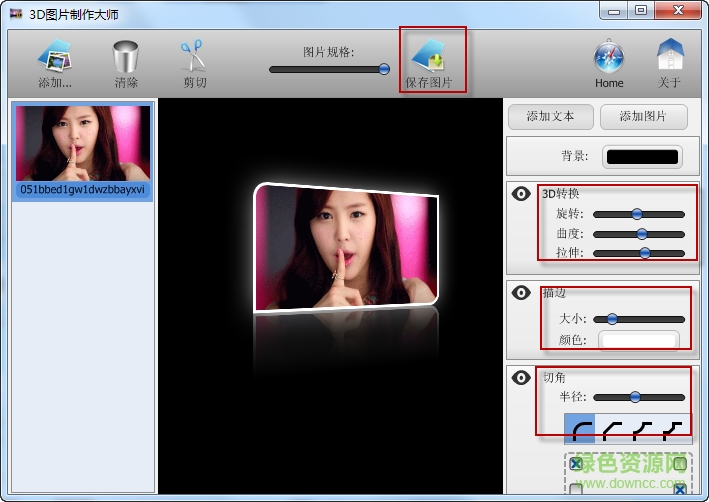Select the stepped notch corner shape
709x502 pixels.
(x=672, y=430)
